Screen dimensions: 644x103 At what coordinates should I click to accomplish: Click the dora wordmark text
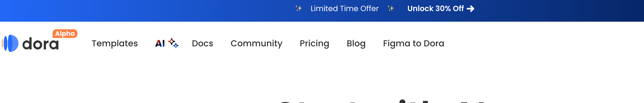40,44
